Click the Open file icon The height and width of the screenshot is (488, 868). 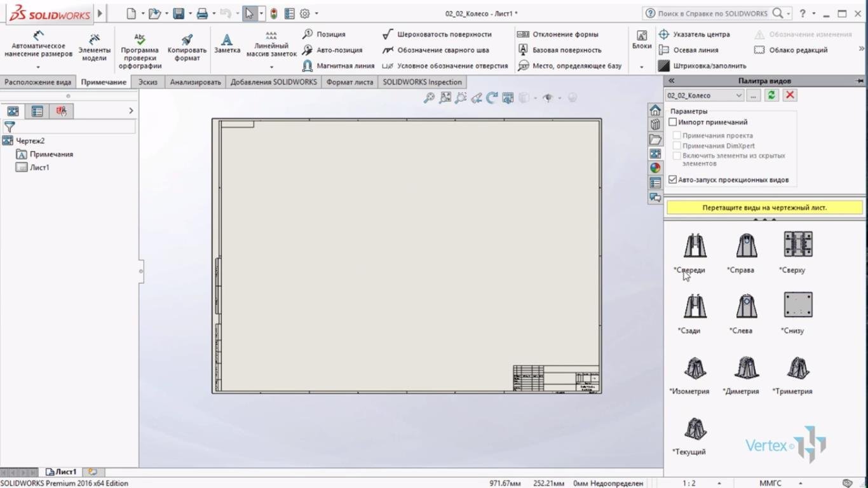[154, 13]
